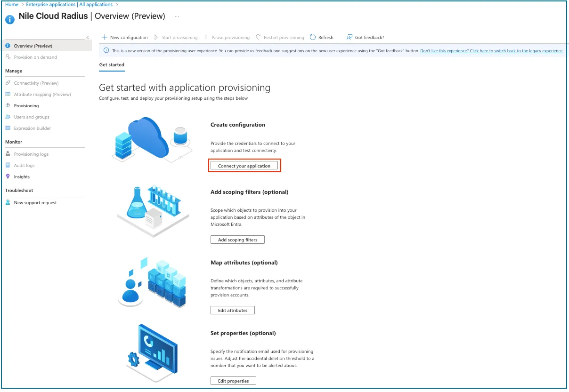Click the Restart provisioning icon
The height and width of the screenshot is (392, 569).
click(x=259, y=37)
